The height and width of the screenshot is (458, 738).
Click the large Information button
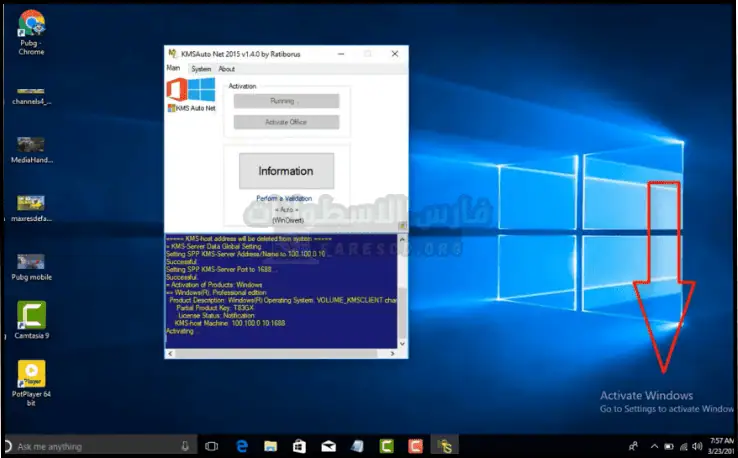click(286, 171)
